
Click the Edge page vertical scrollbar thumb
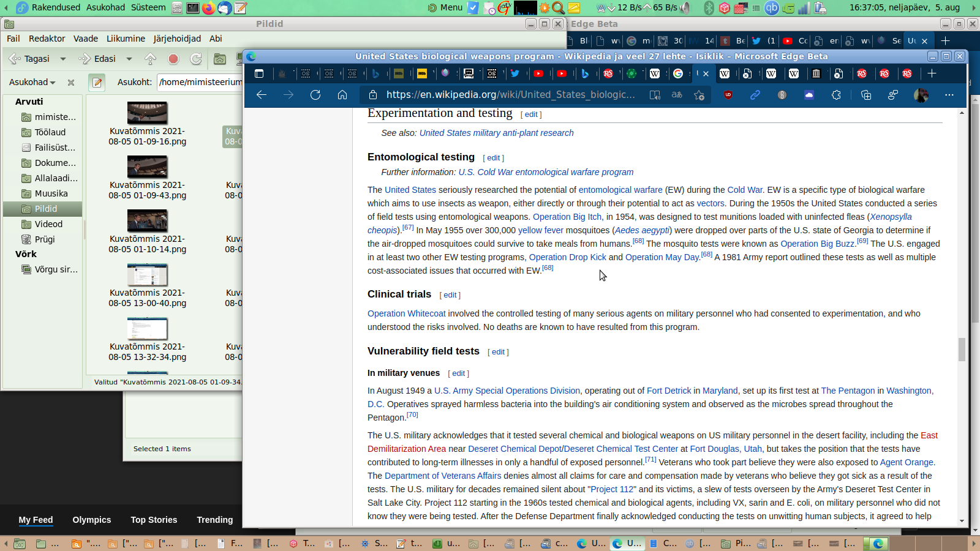click(x=962, y=349)
